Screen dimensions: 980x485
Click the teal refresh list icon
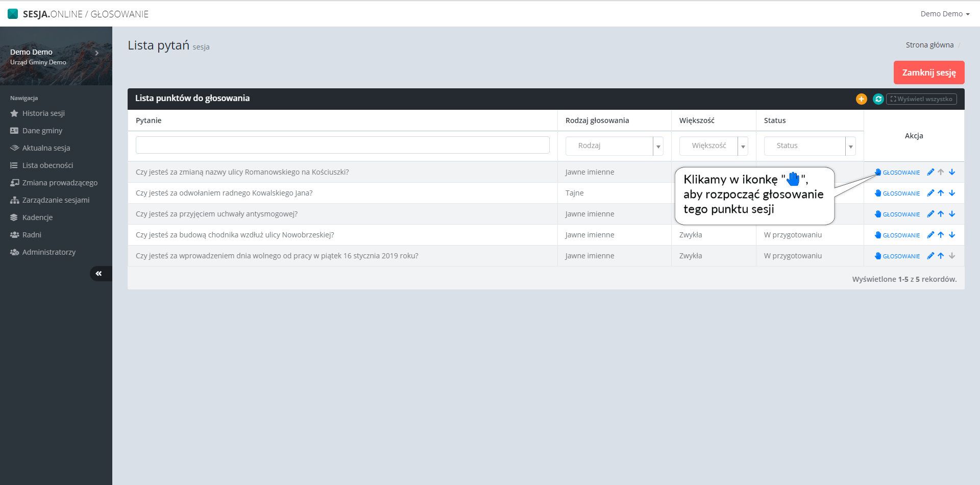click(x=878, y=99)
